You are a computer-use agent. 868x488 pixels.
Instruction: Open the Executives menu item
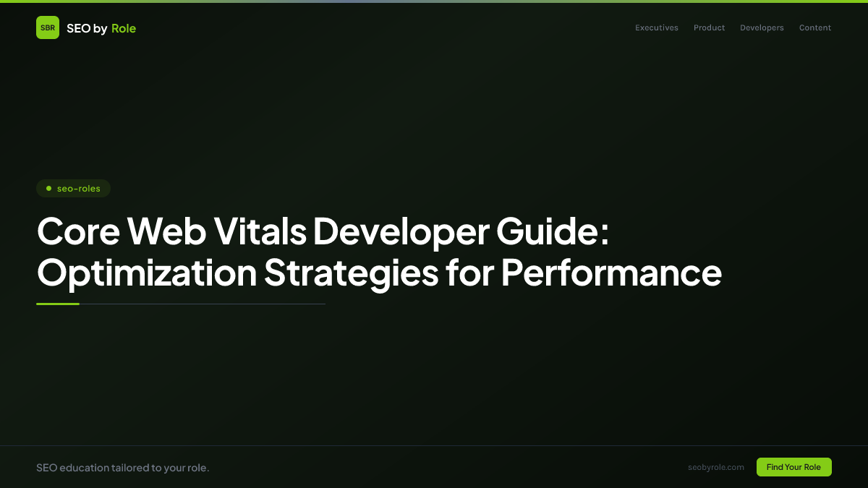[x=657, y=27]
